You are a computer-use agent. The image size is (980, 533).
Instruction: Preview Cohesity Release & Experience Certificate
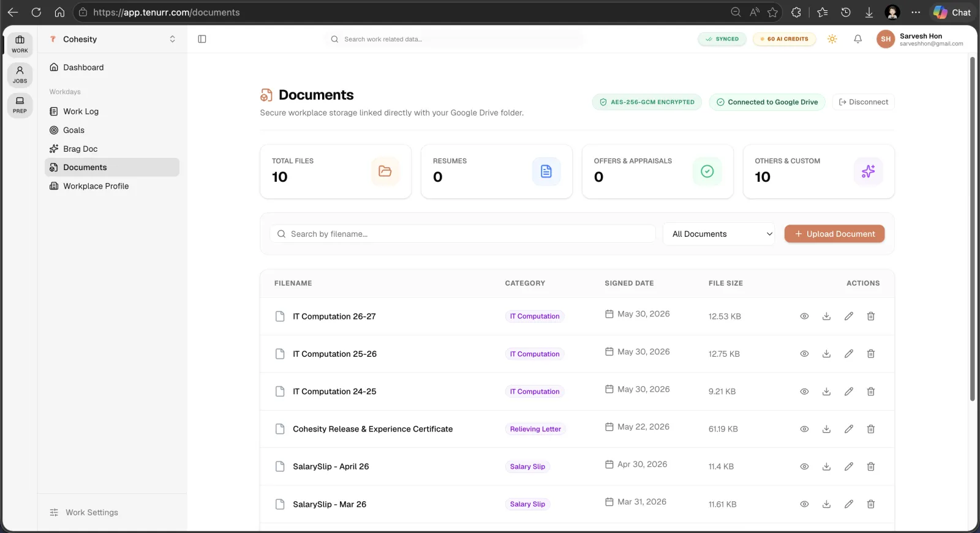click(x=804, y=429)
